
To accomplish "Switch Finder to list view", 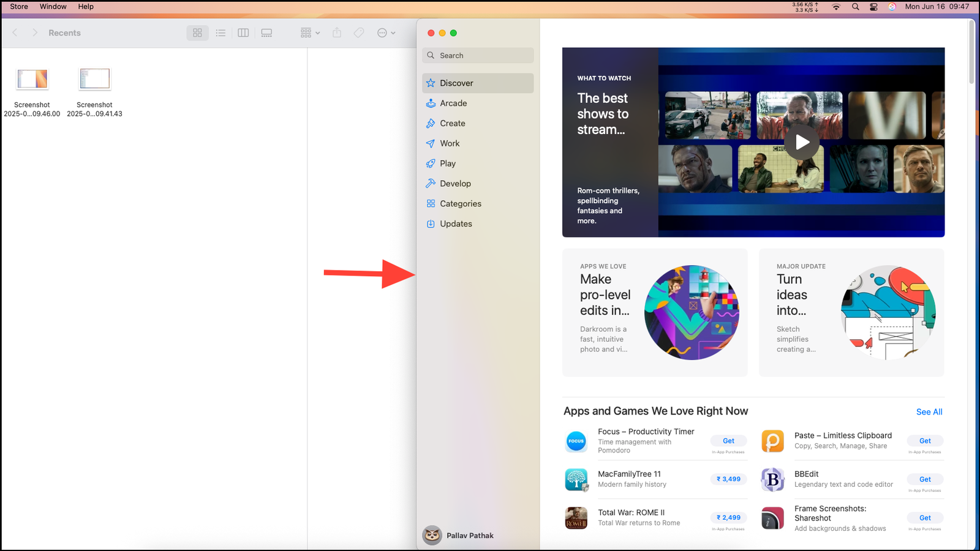I will click(x=221, y=32).
